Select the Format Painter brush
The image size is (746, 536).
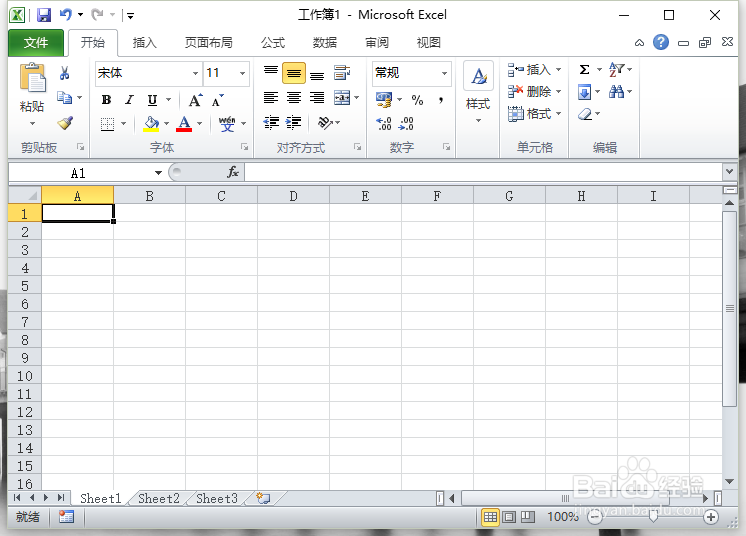point(65,123)
